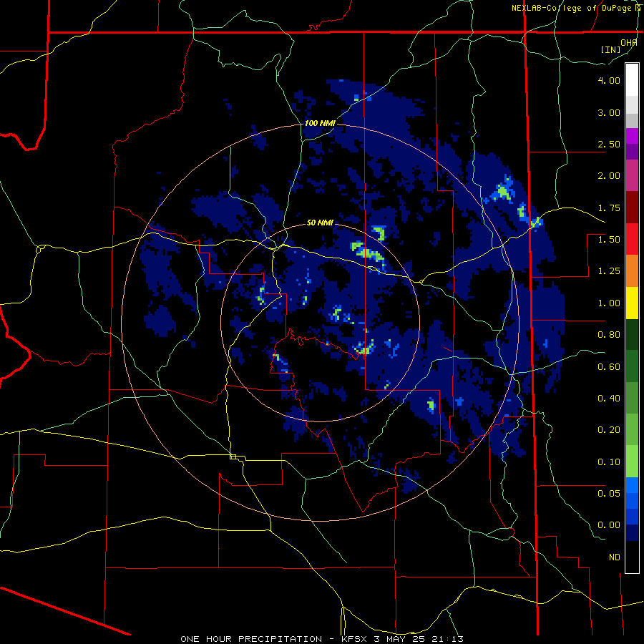Click the 0.60 legend value
Viewport: 644px width, 644px height.
click(609, 367)
